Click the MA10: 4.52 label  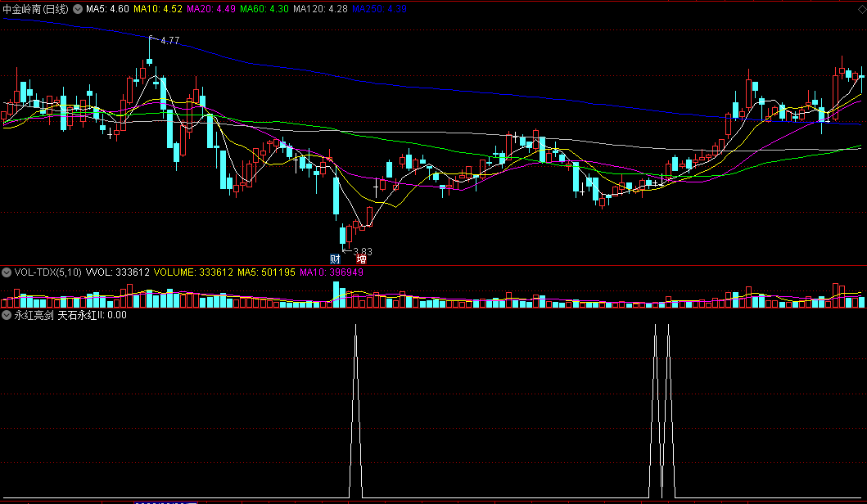click(x=157, y=9)
